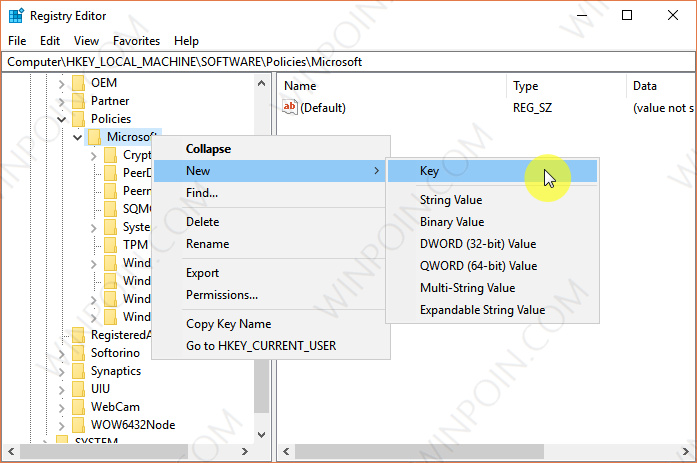Open the Help menu
Screen dimensions: 697x463
point(186,41)
